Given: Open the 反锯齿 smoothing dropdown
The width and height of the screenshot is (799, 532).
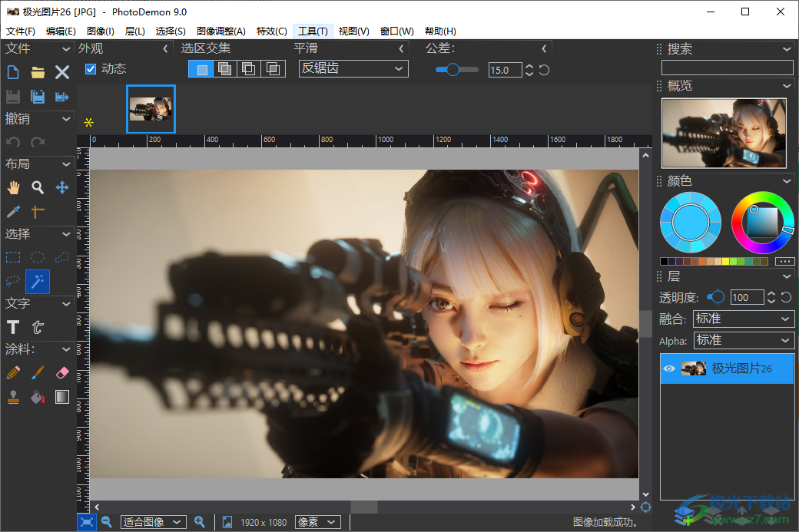Looking at the screenshot, I should coord(353,69).
